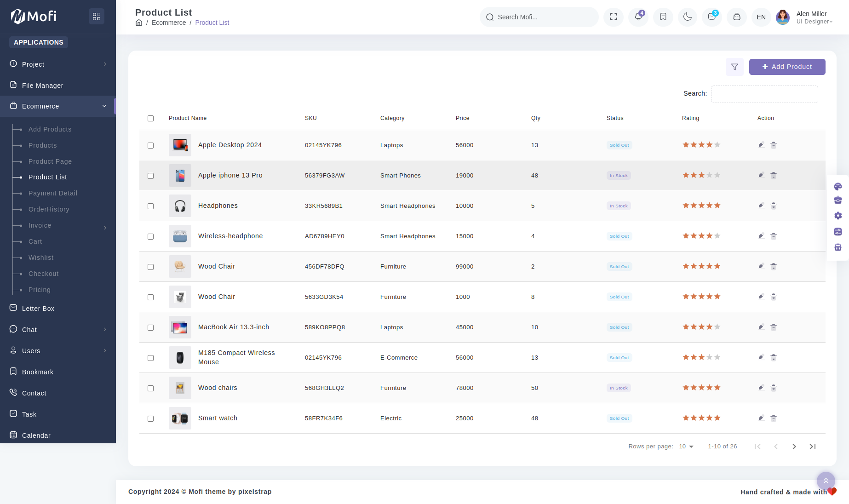The height and width of the screenshot is (504, 849).
Task: Click the Ecommerce breadcrumb link
Action: pos(169,23)
